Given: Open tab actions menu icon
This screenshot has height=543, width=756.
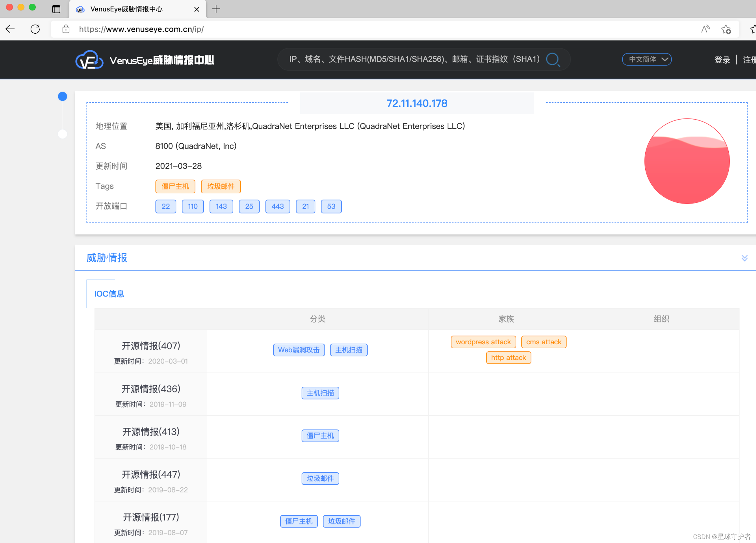Looking at the screenshot, I should (x=56, y=9).
